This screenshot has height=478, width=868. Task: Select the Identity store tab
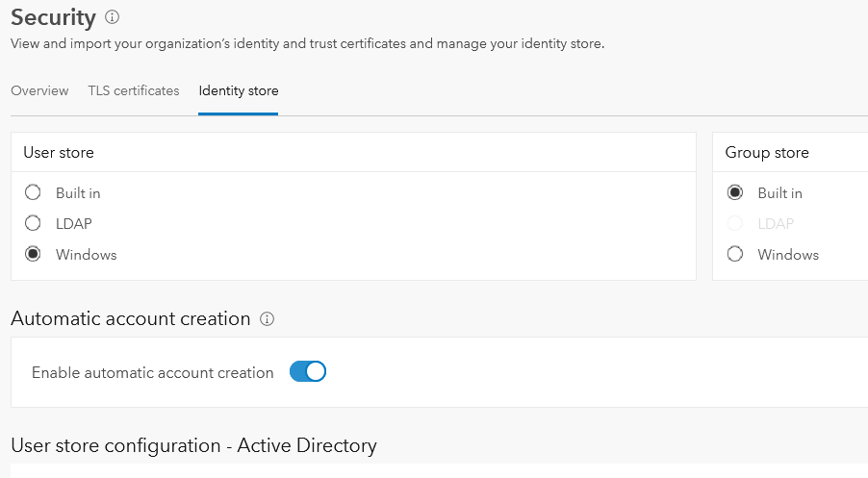pos(239,91)
